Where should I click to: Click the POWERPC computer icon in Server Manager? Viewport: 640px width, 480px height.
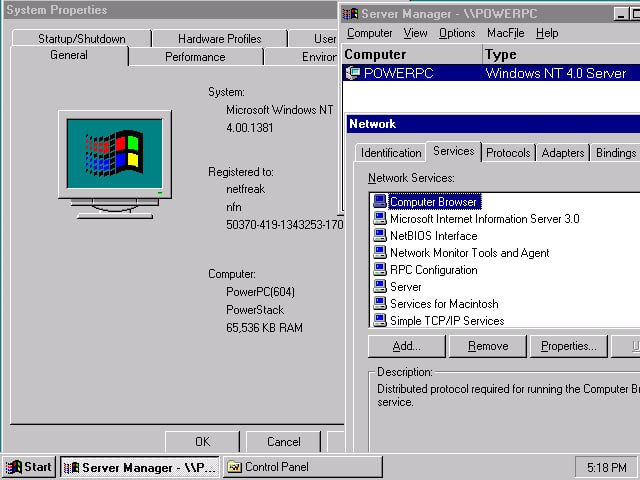tap(353, 73)
